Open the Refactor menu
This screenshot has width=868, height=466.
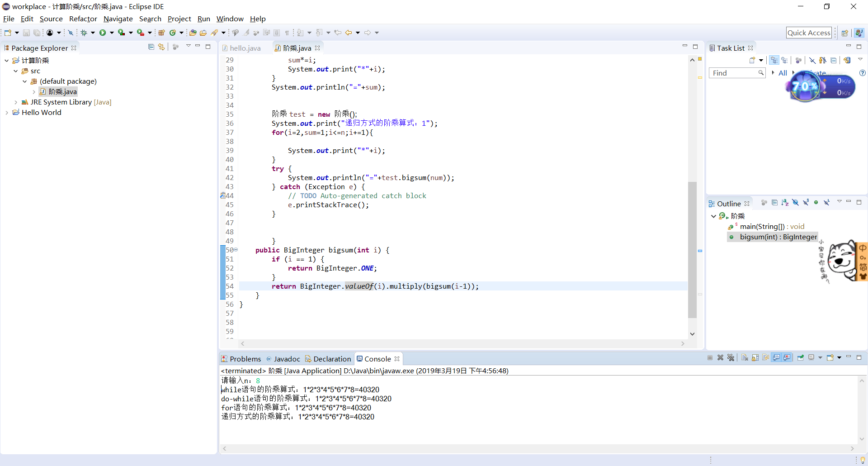(x=83, y=19)
